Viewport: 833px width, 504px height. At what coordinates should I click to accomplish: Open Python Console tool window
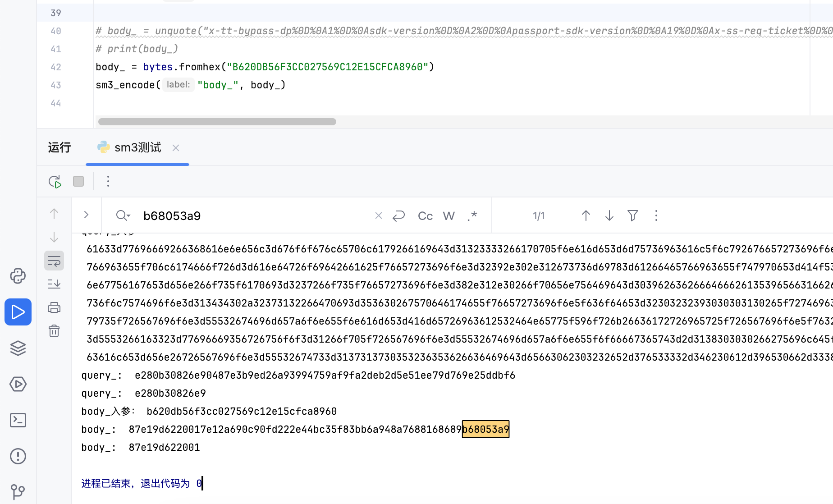pyautogui.click(x=18, y=276)
